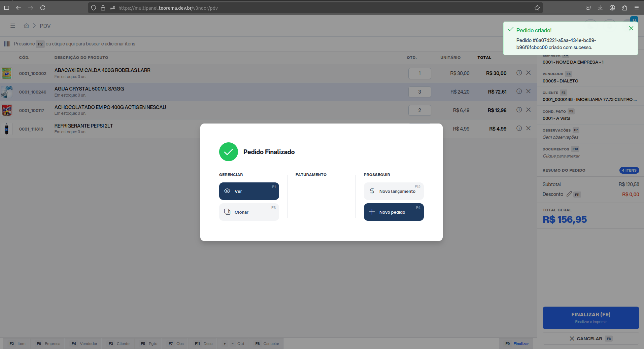Click the browser address bar URL

pyautogui.click(x=168, y=8)
